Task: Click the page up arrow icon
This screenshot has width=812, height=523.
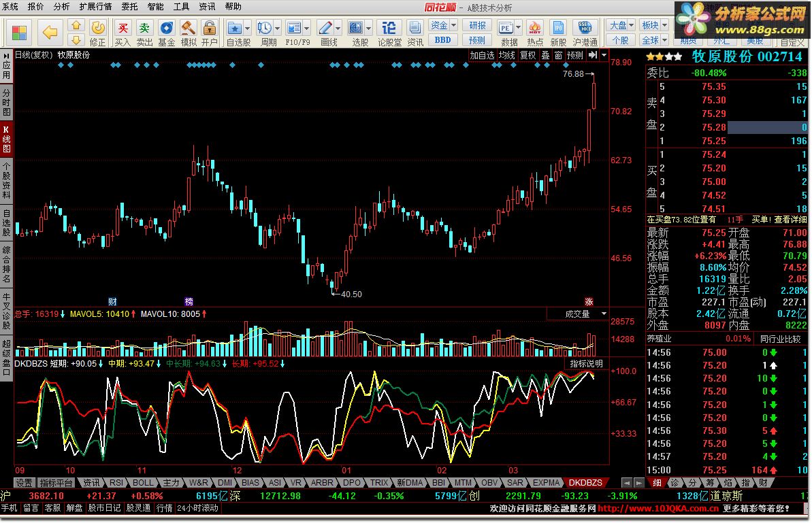Action: [76, 25]
